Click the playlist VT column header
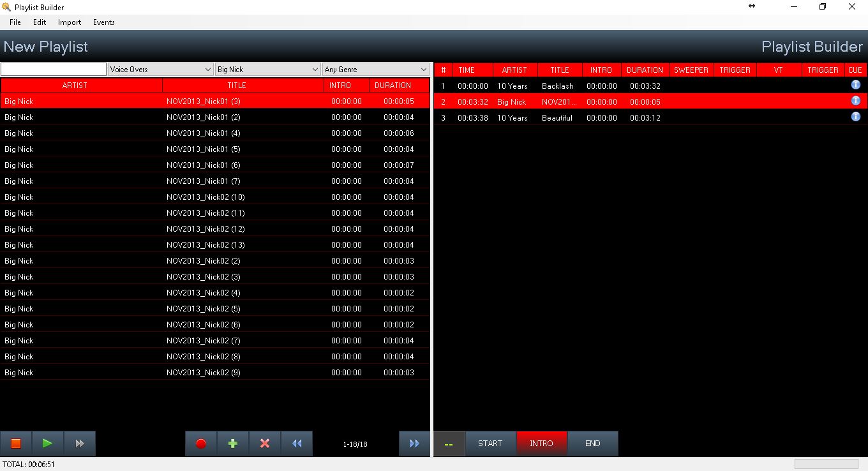The height and width of the screenshot is (471, 868). [x=779, y=70]
